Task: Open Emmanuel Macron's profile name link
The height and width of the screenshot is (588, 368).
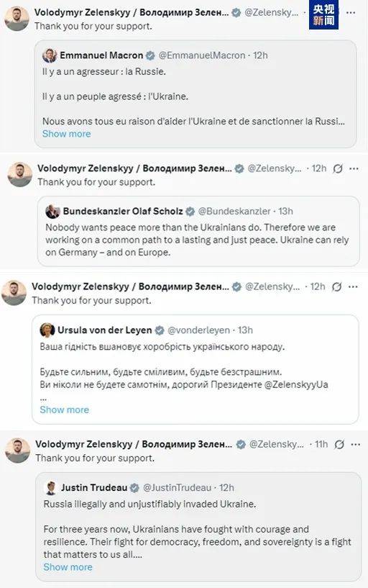Action: pyautogui.click(x=101, y=55)
